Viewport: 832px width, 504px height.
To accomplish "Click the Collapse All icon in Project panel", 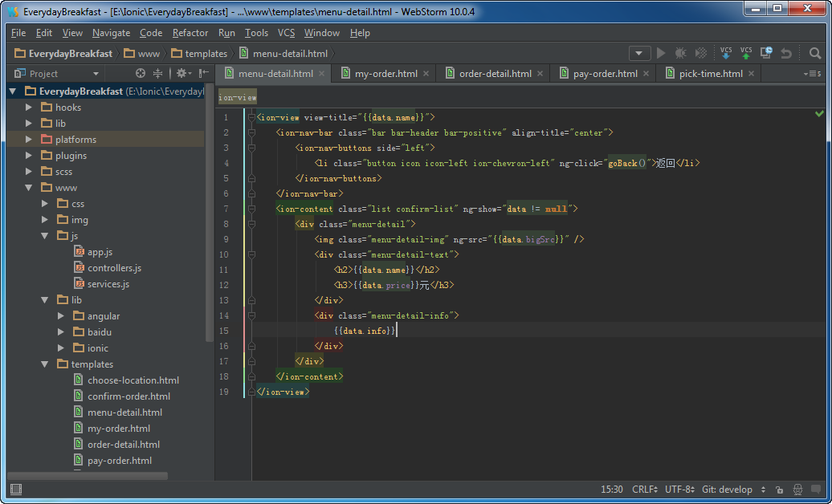I will [x=157, y=73].
